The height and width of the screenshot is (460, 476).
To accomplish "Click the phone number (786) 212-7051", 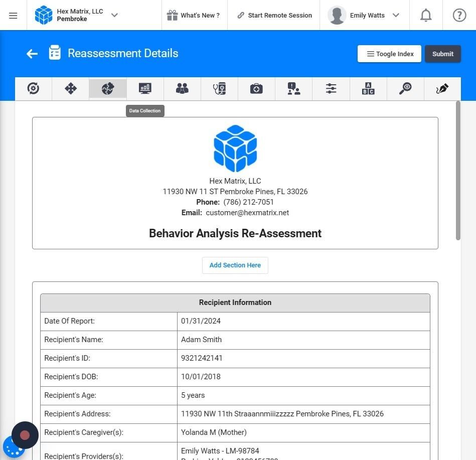I will point(248,202).
